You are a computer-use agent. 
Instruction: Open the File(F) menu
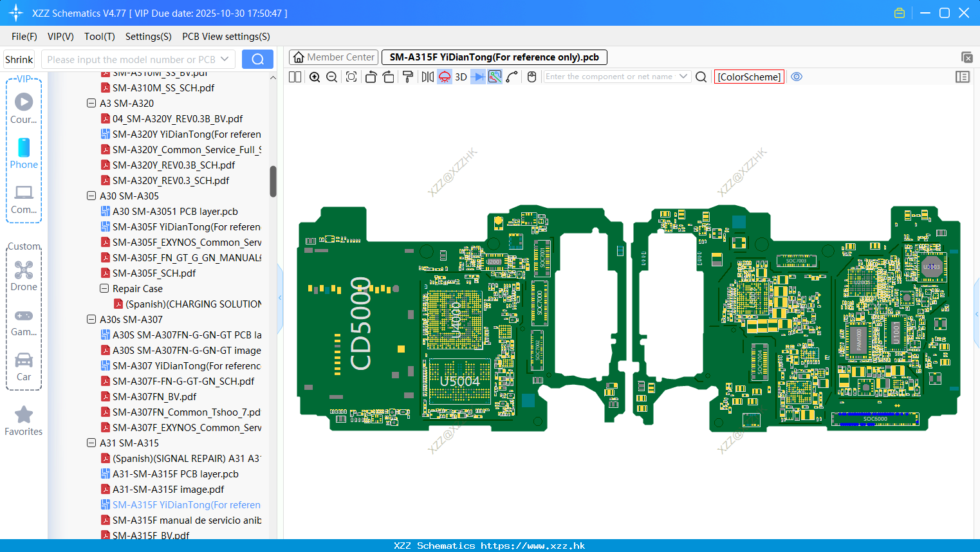pyautogui.click(x=24, y=37)
